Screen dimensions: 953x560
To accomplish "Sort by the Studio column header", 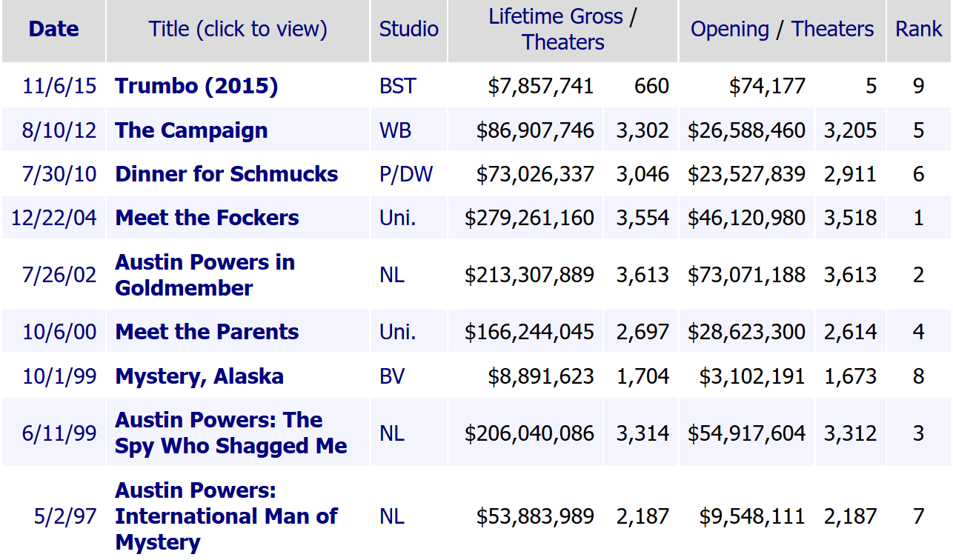I will coord(408,29).
